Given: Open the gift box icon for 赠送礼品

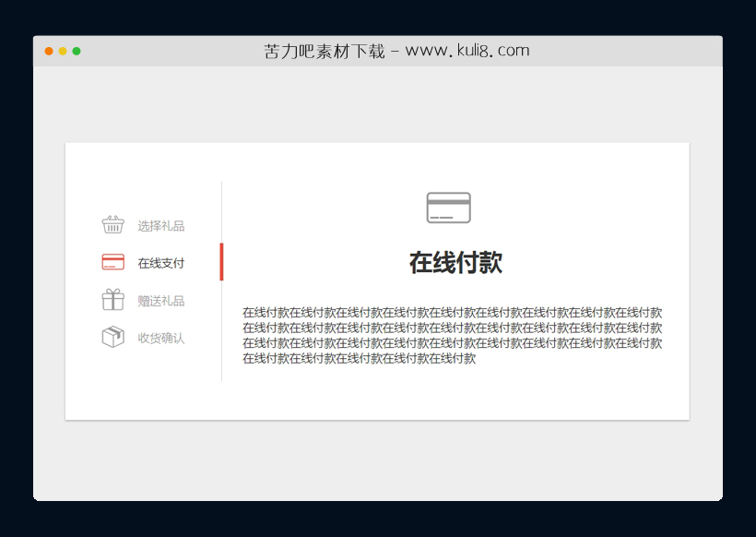Looking at the screenshot, I should coord(112,299).
